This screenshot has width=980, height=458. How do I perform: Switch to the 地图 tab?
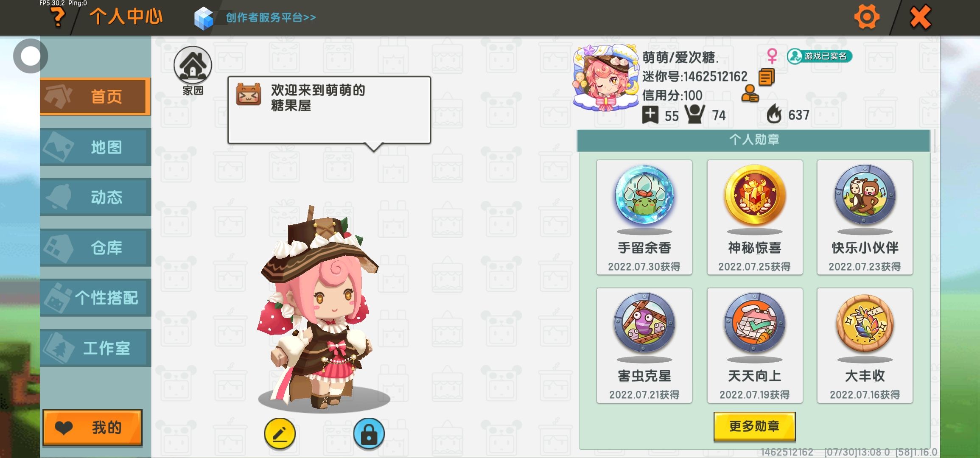[x=95, y=147]
